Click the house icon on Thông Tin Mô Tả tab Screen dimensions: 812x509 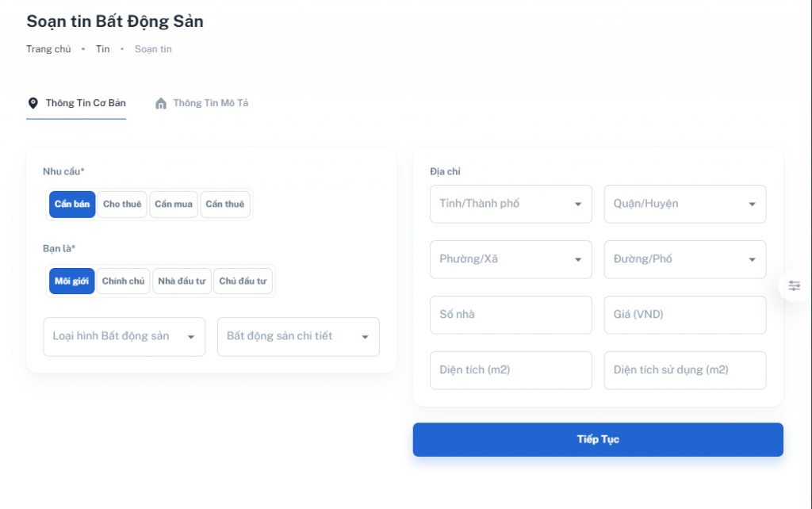161,103
